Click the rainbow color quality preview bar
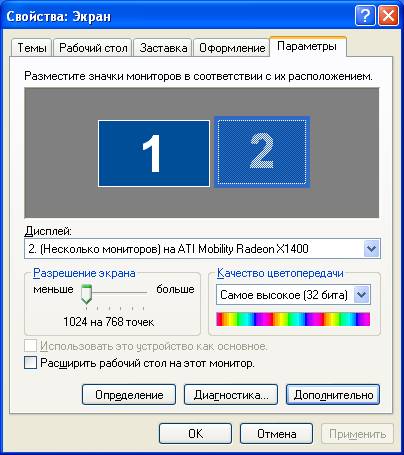This screenshot has width=404, height=455. pos(293,319)
